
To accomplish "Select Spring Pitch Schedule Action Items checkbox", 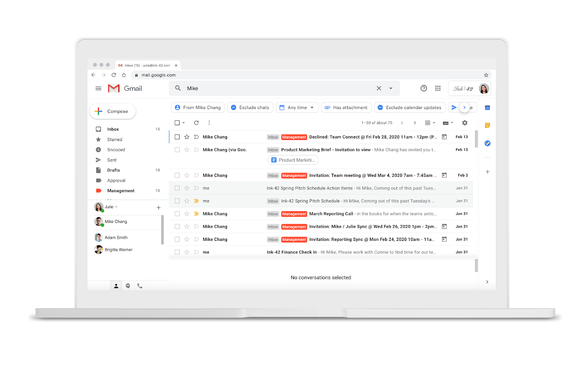I will coord(177,188).
